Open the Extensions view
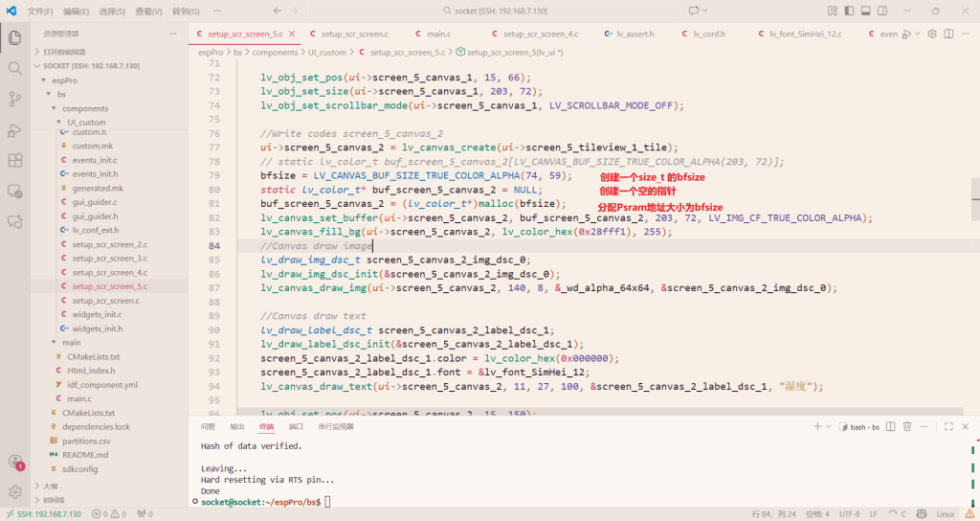Viewport: 980px width, 521px height. pos(15,161)
